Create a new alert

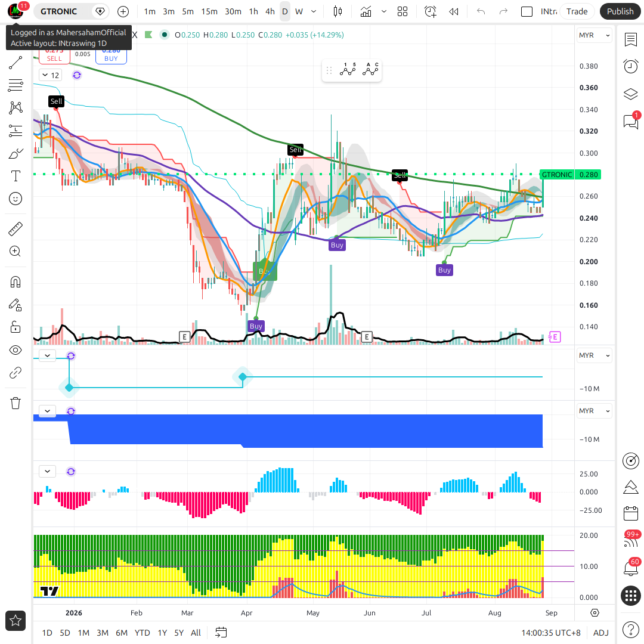coord(431,11)
